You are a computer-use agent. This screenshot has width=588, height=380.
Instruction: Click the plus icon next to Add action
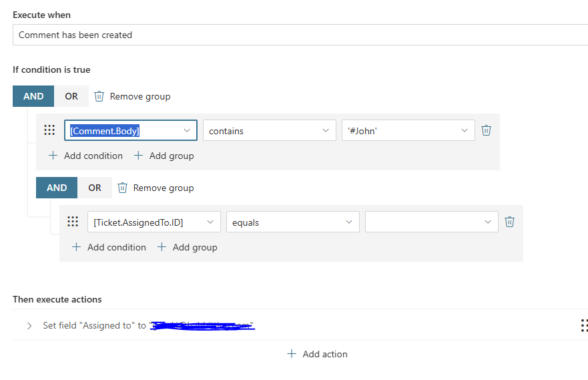click(292, 354)
